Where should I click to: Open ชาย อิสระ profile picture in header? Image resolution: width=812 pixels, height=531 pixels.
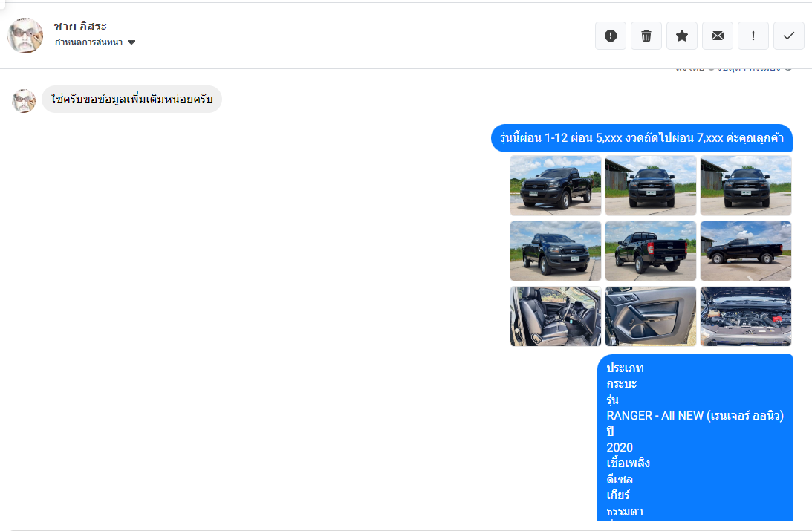[x=25, y=35]
